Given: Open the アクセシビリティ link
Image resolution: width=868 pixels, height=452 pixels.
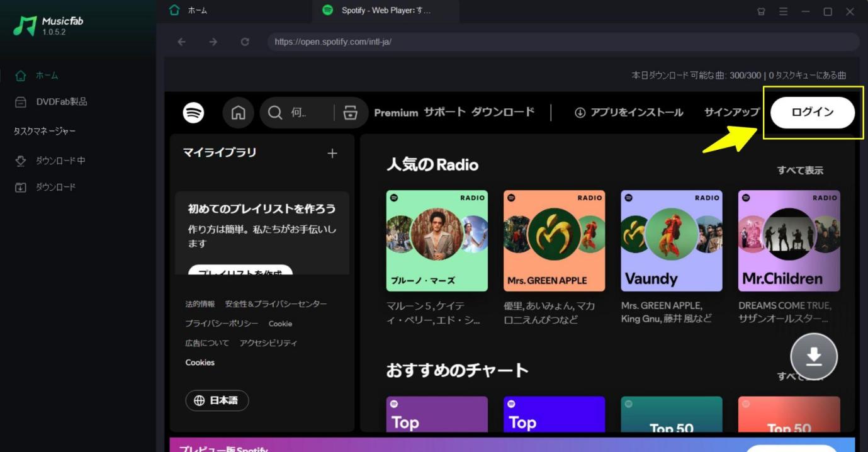Looking at the screenshot, I should pos(268,343).
